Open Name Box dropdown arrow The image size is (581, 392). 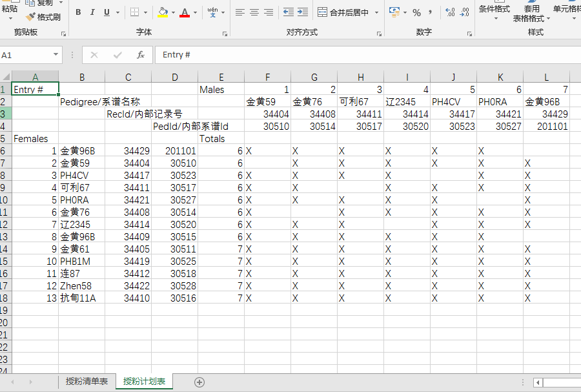tap(56, 55)
